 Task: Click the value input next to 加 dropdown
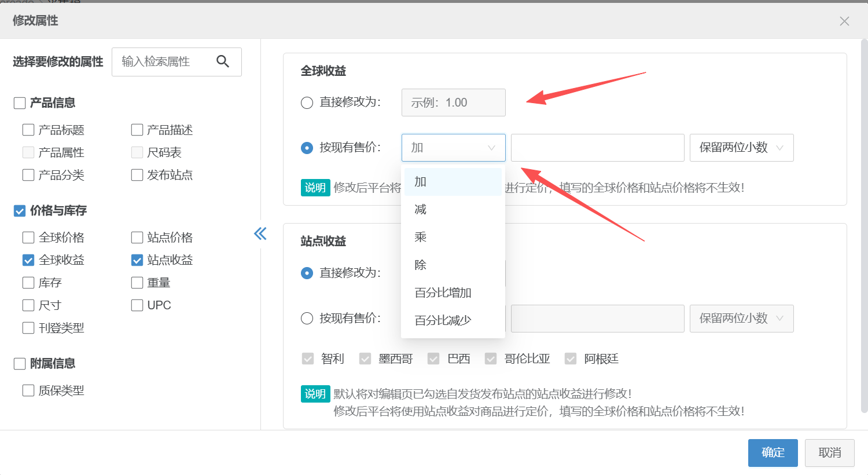click(597, 148)
